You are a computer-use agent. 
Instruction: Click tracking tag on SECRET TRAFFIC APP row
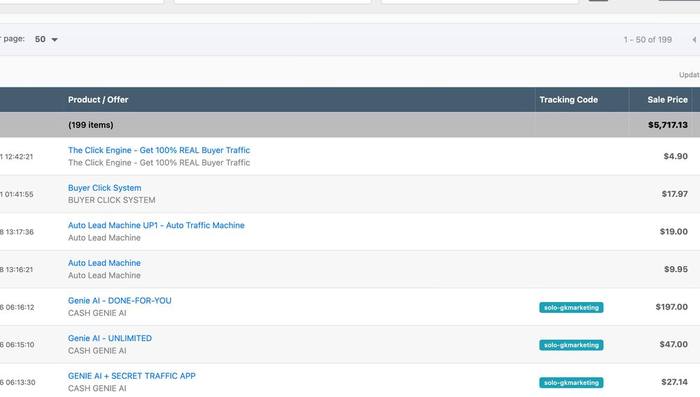pos(571,382)
